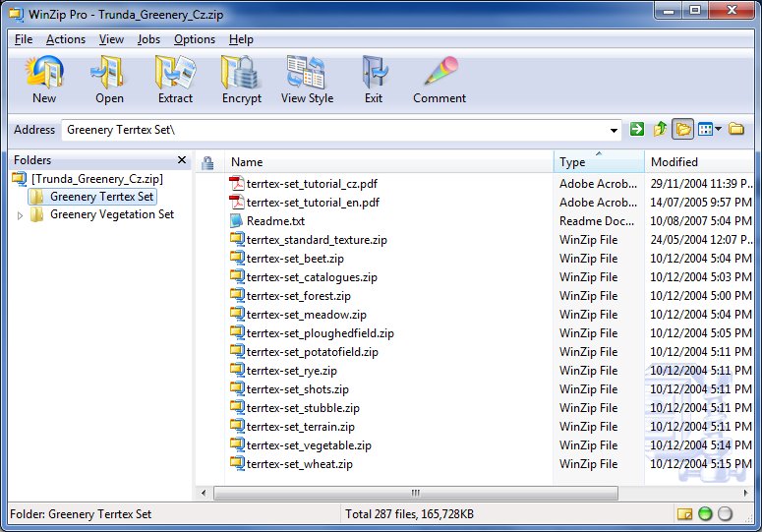Image resolution: width=762 pixels, height=532 pixels.
Task: Click the Exit toolbar icon
Action: (x=374, y=73)
